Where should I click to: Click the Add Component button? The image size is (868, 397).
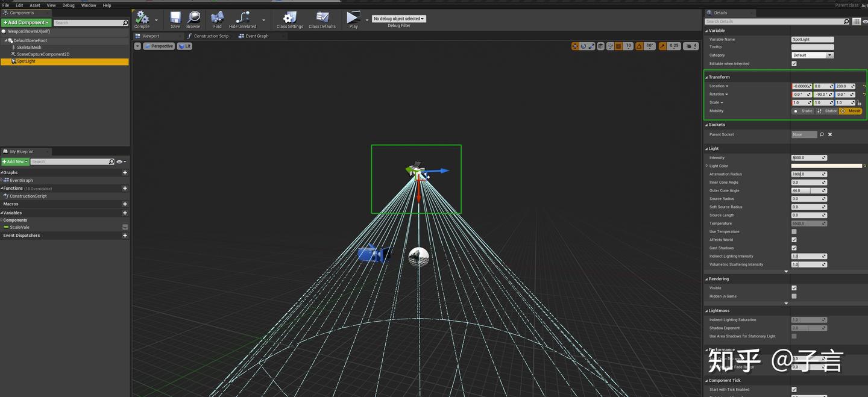[26, 22]
